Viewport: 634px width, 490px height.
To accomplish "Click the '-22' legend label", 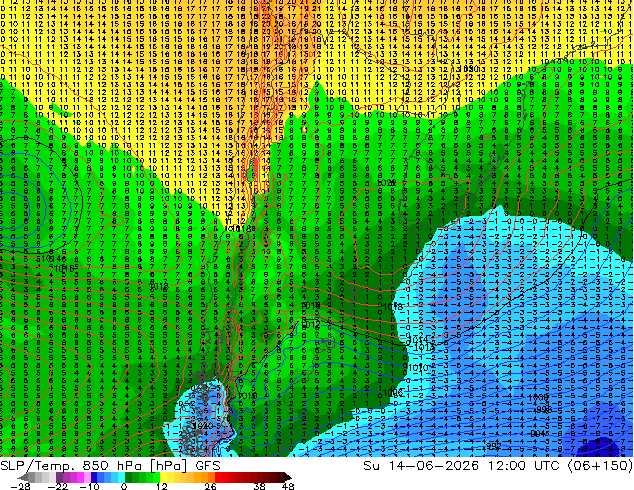I will (58, 486).
